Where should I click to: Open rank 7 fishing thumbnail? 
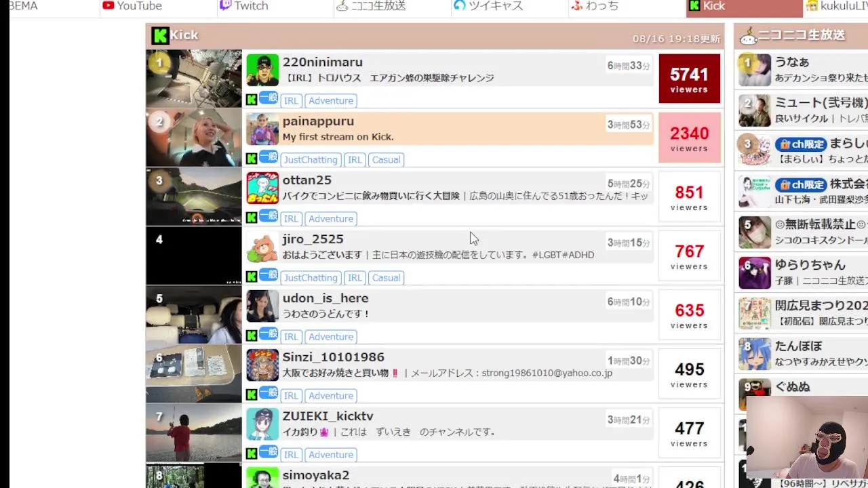point(194,432)
